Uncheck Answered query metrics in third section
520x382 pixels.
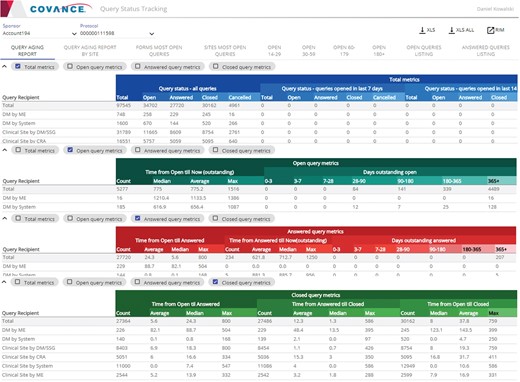point(137,218)
